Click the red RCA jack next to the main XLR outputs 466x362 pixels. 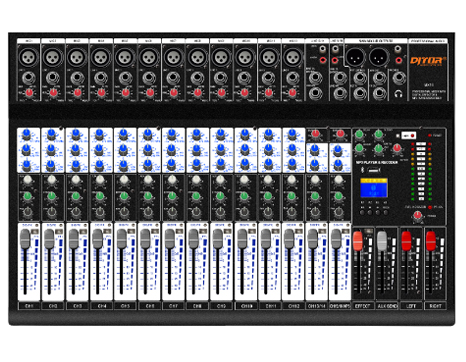399,60
